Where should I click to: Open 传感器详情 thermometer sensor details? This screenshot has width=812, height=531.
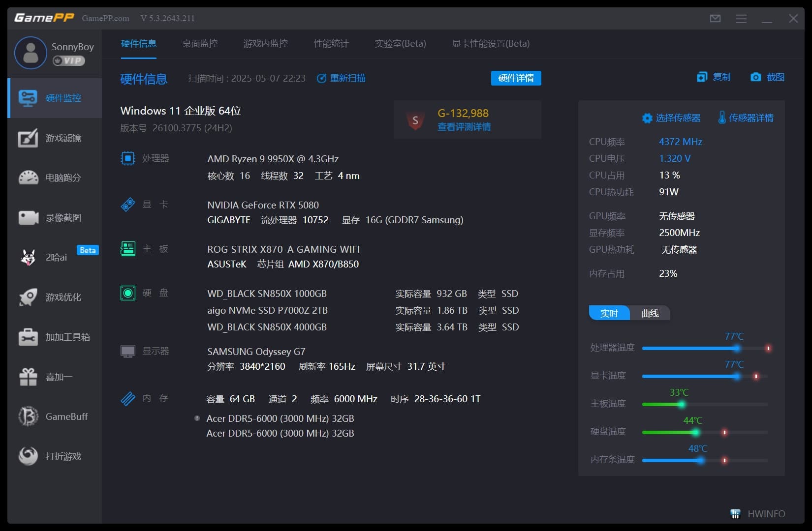coord(746,118)
